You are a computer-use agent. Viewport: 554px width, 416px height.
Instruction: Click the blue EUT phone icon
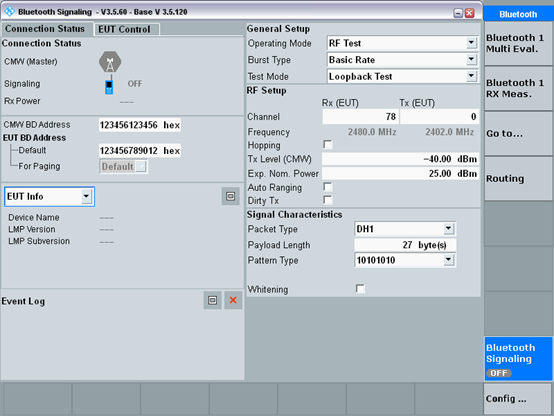(x=109, y=87)
